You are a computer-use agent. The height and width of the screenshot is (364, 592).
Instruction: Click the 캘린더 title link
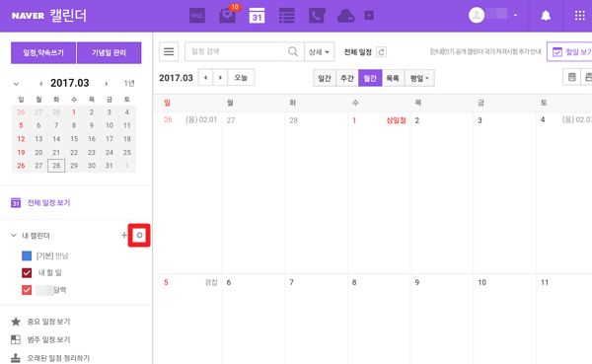click(68, 16)
